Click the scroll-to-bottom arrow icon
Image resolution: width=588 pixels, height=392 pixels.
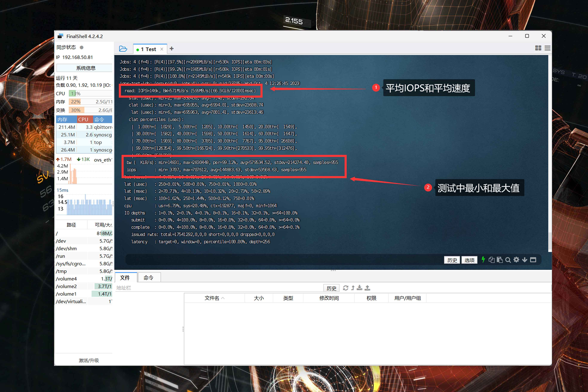point(525,260)
